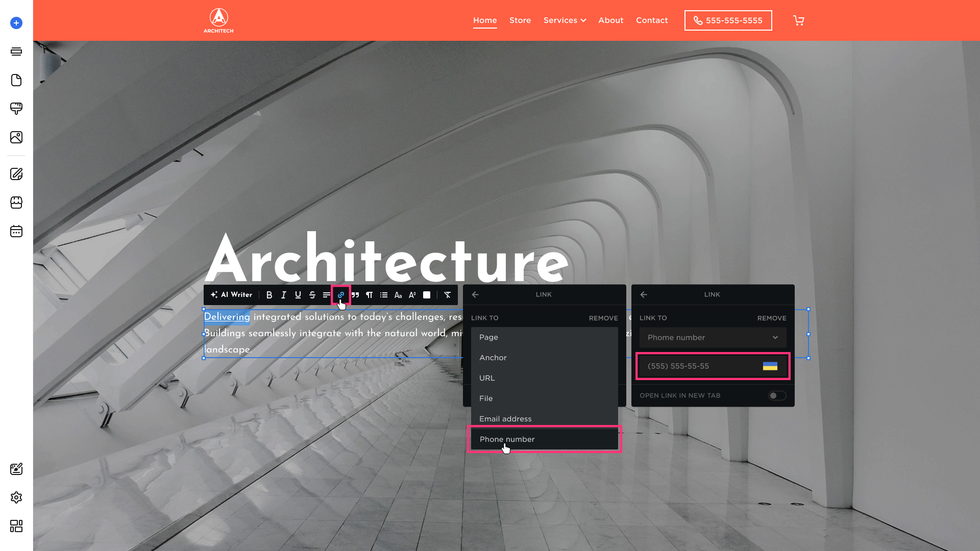Open the shopping cart icon in header
The height and width of the screenshot is (551, 980).
pos(798,20)
